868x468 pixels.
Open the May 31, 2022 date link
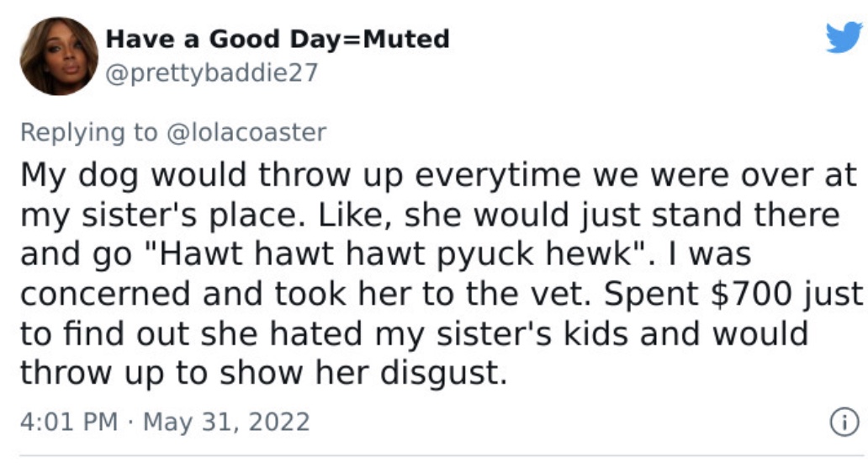coord(226,422)
